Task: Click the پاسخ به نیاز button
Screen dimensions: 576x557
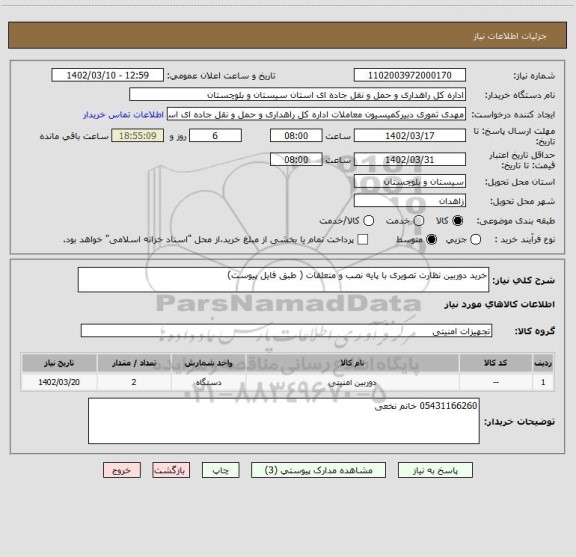Action: pos(435,470)
